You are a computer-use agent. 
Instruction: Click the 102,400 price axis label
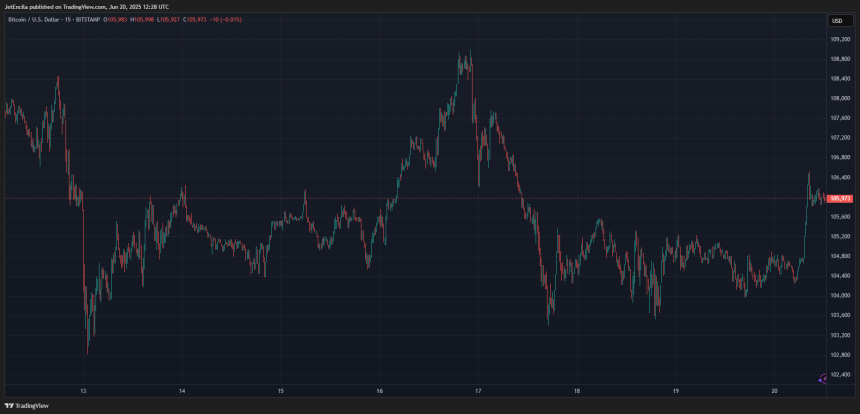(x=838, y=374)
